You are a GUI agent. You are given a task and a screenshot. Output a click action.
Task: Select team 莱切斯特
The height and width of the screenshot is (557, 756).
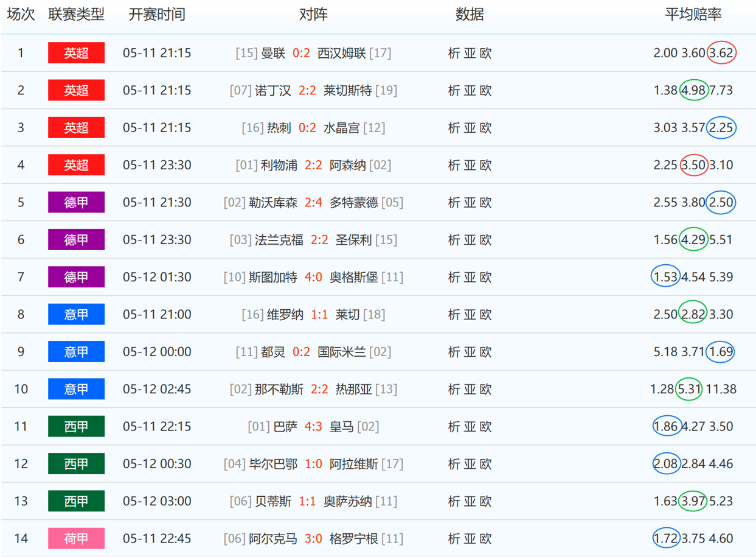(348, 91)
